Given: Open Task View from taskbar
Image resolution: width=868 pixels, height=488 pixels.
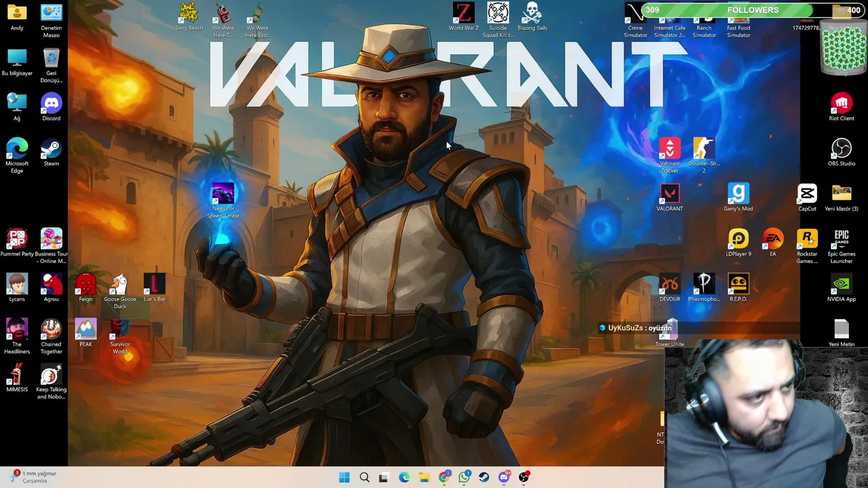Looking at the screenshot, I should click(x=384, y=477).
